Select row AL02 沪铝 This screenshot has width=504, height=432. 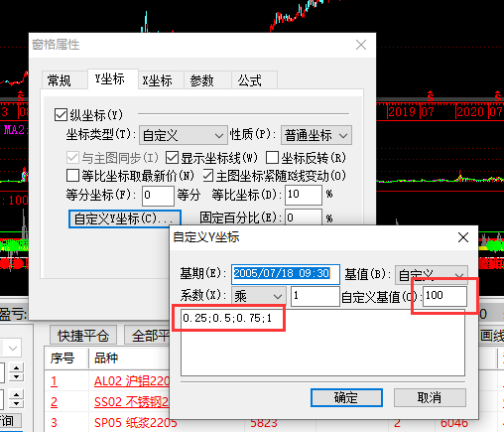click(131, 381)
